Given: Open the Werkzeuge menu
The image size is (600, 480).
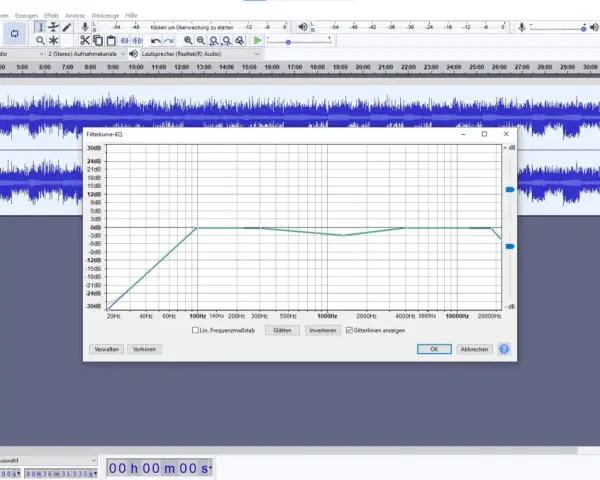Looking at the screenshot, I should tap(105, 16).
